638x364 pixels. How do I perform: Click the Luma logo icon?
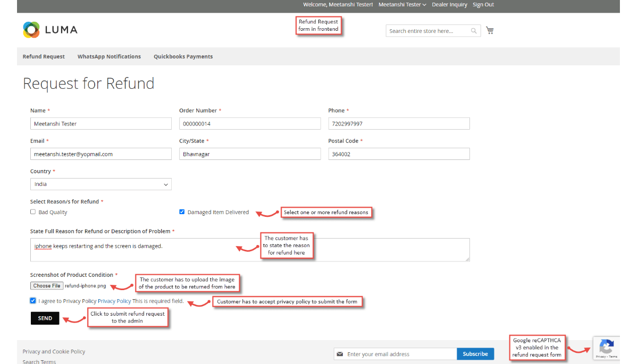[31, 30]
